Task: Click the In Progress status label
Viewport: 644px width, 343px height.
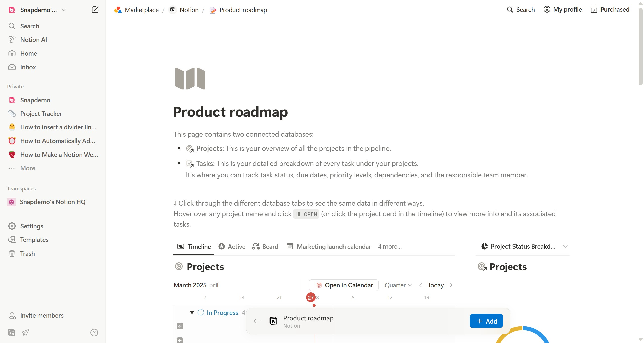Action: [x=222, y=313]
